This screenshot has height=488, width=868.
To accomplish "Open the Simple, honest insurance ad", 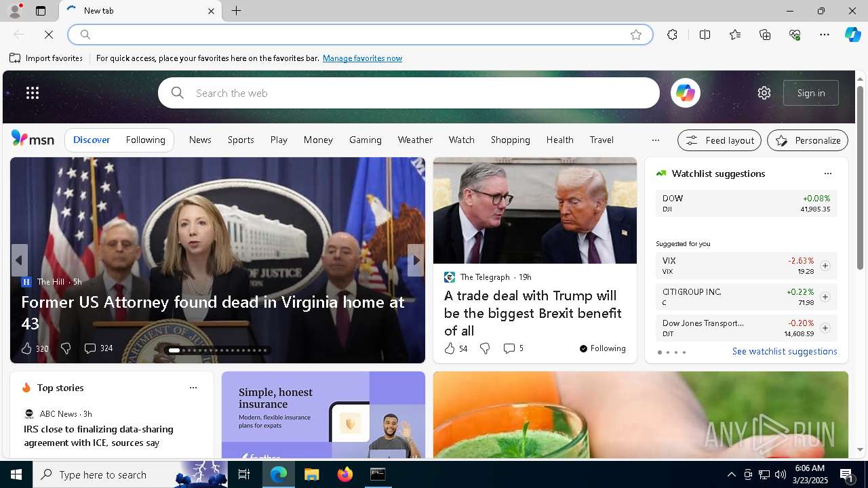I will pos(323,415).
